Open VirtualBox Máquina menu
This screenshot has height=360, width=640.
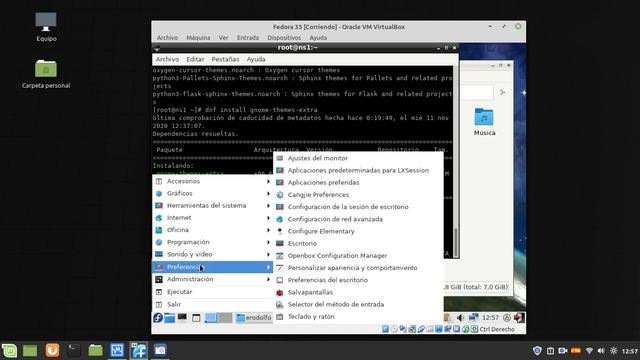pyautogui.click(x=198, y=38)
